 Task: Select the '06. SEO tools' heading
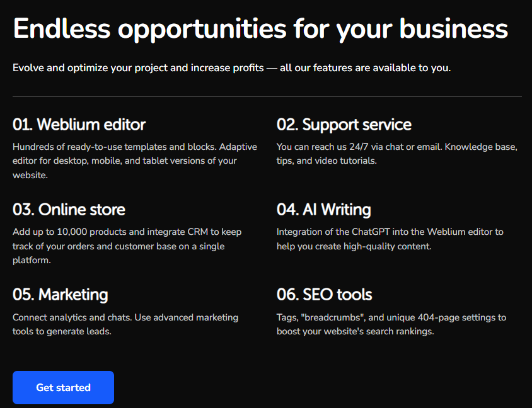(x=325, y=295)
